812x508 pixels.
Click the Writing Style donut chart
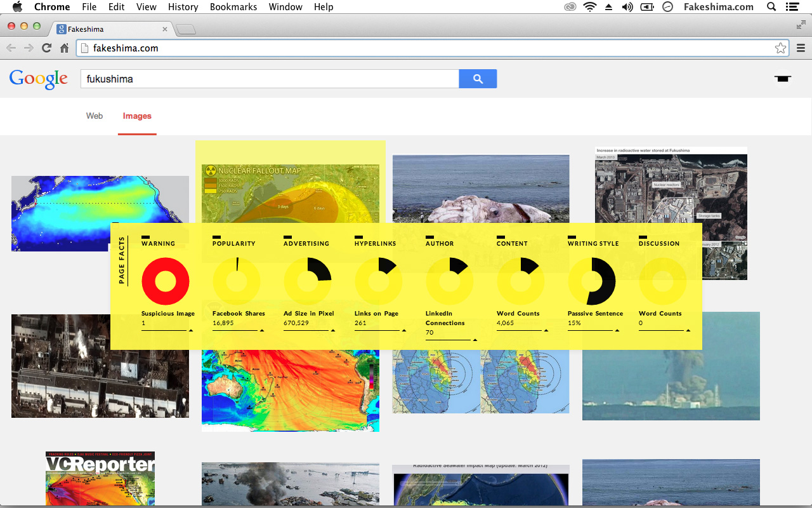[x=591, y=281]
